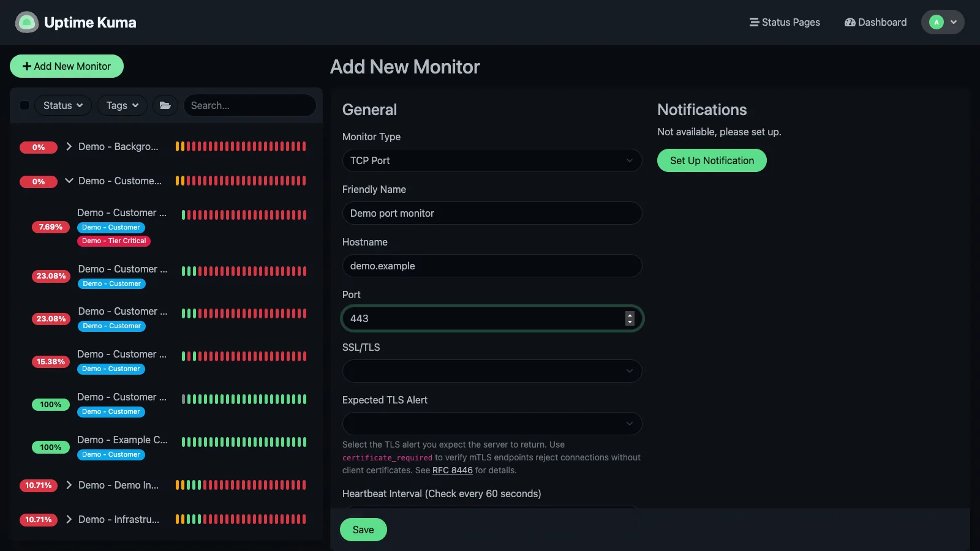Open the SSL/TLS dropdown
Viewport: 980px width, 551px height.
[x=492, y=371]
